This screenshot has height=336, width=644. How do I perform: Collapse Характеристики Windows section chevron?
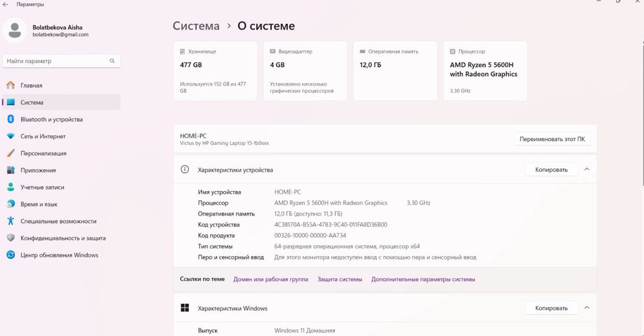[x=587, y=308]
